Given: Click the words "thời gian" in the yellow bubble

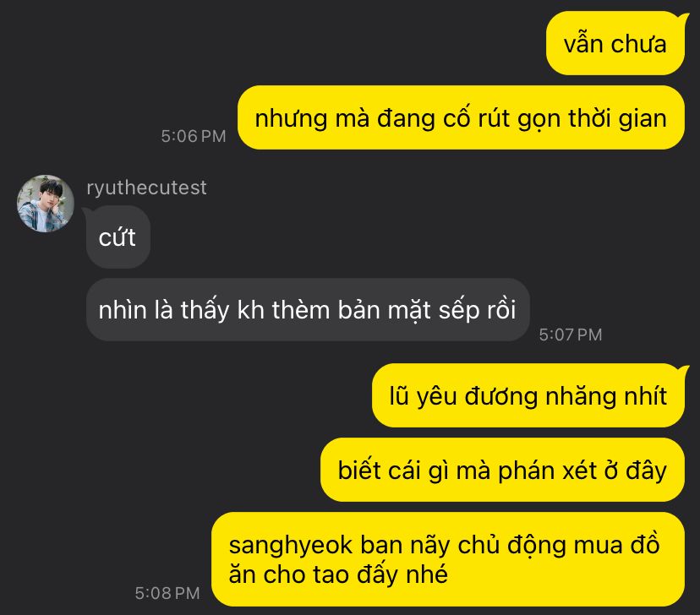Looking at the screenshot, I should click(x=617, y=118).
